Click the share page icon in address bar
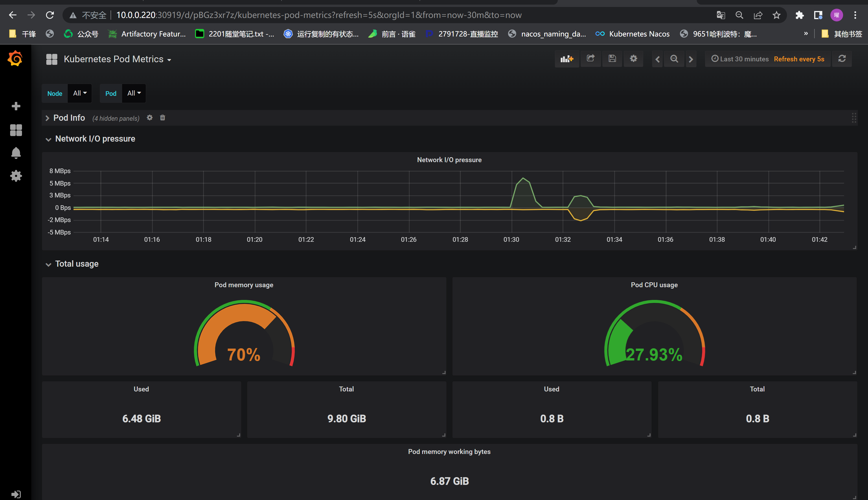 tap(758, 15)
